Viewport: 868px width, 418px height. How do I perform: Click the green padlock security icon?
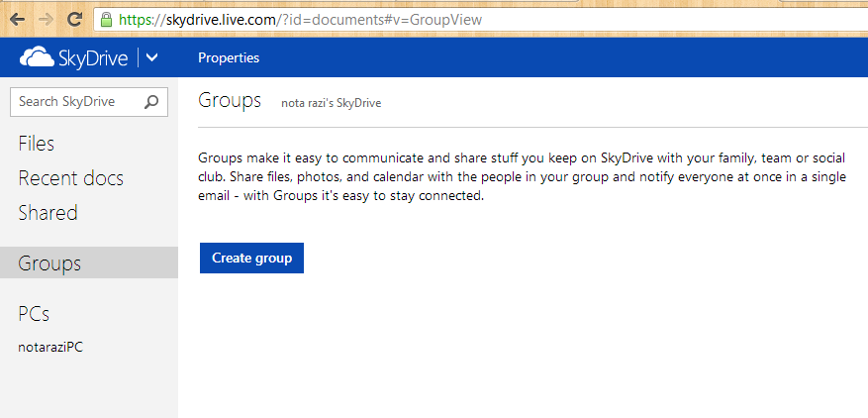pyautogui.click(x=106, y=20)
